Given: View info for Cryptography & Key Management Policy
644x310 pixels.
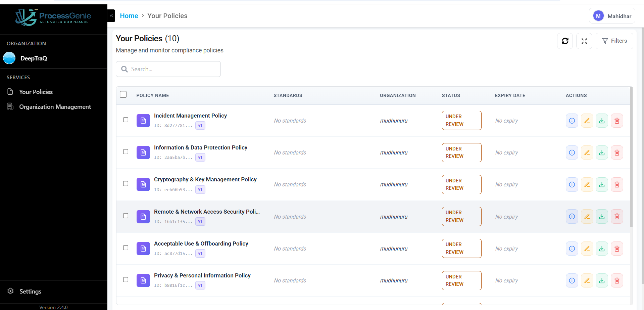Looking at the screenshot, I should [572, 184].
